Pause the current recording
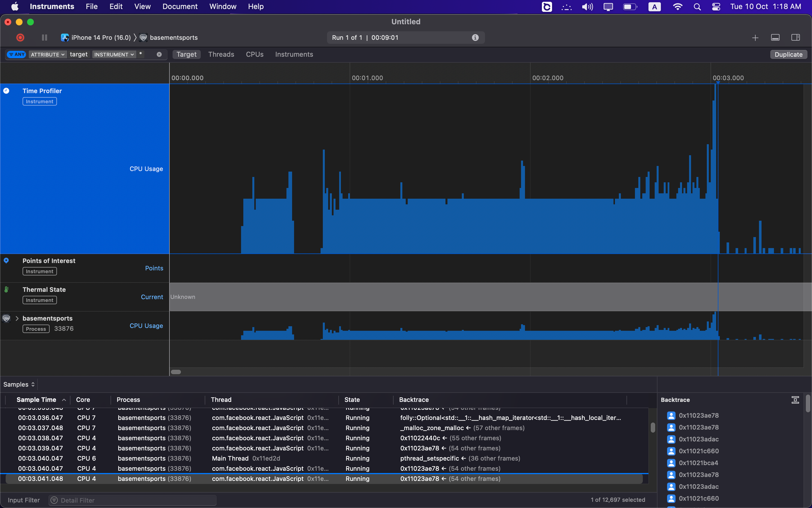 click(x=44, y=38)
